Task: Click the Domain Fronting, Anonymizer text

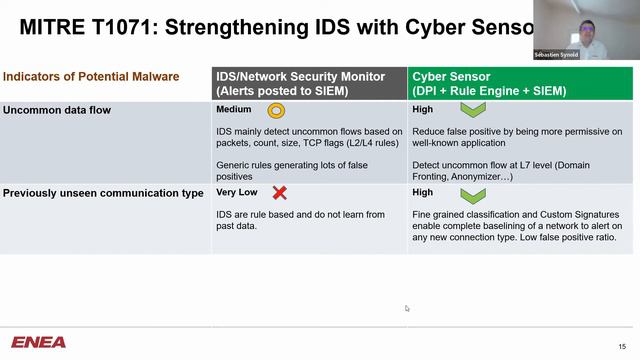Action: point(501,171)
